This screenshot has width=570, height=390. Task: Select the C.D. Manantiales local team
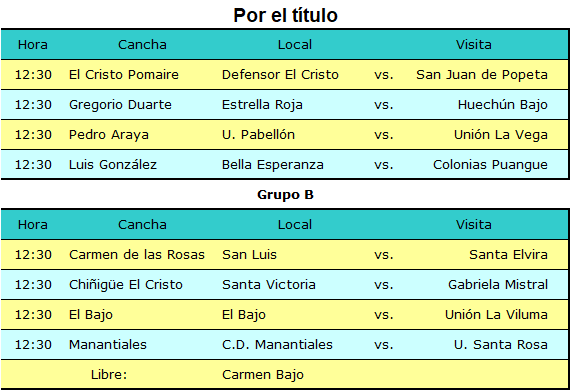pyautogui.click(x=277, y=345)
